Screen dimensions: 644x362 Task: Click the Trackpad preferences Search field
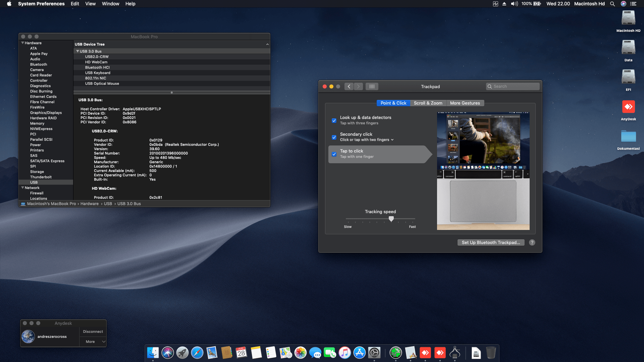coord(513,86)
